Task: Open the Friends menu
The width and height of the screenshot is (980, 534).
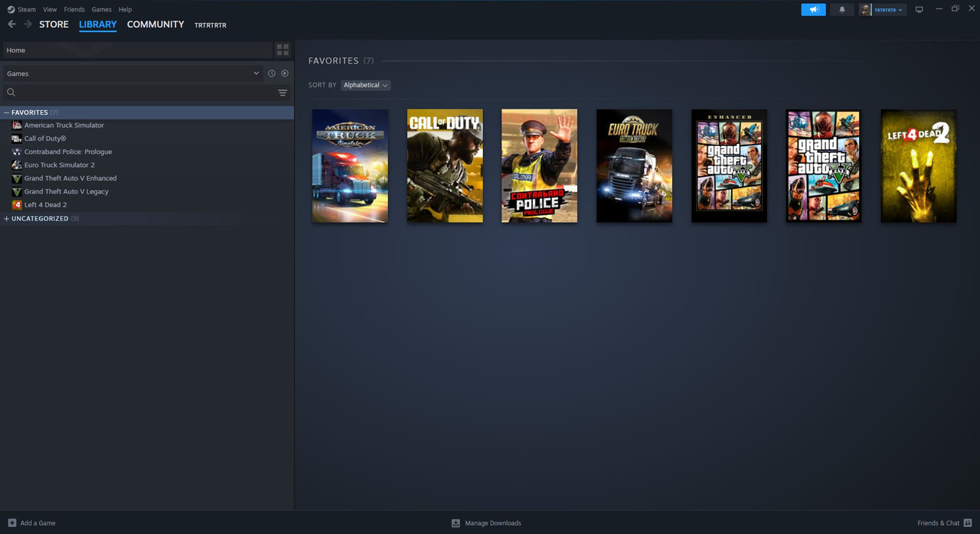Action: click(x=74, y=9)
